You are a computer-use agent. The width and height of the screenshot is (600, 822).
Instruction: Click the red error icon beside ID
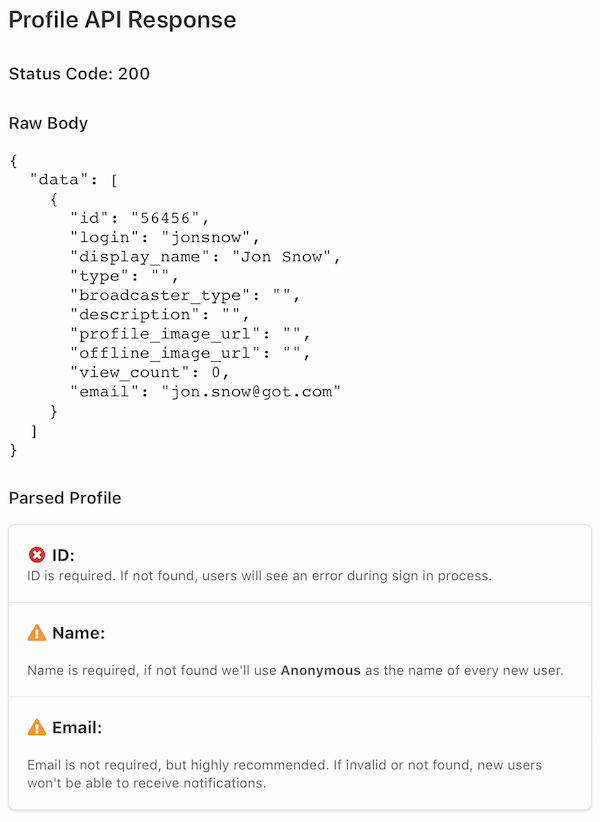[37, 555]
